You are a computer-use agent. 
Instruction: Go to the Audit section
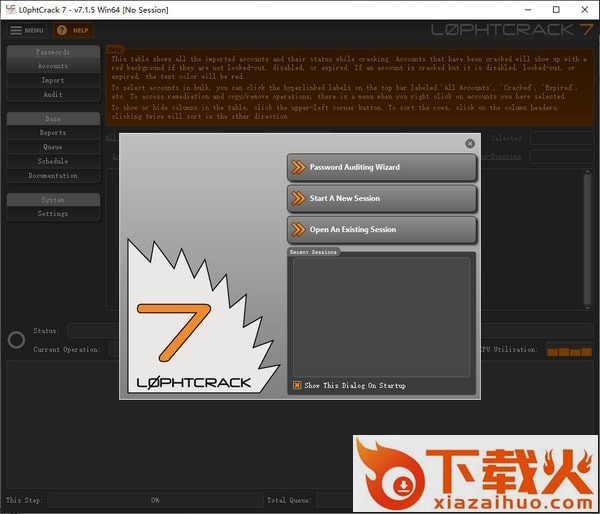click(x=53, y=95)
